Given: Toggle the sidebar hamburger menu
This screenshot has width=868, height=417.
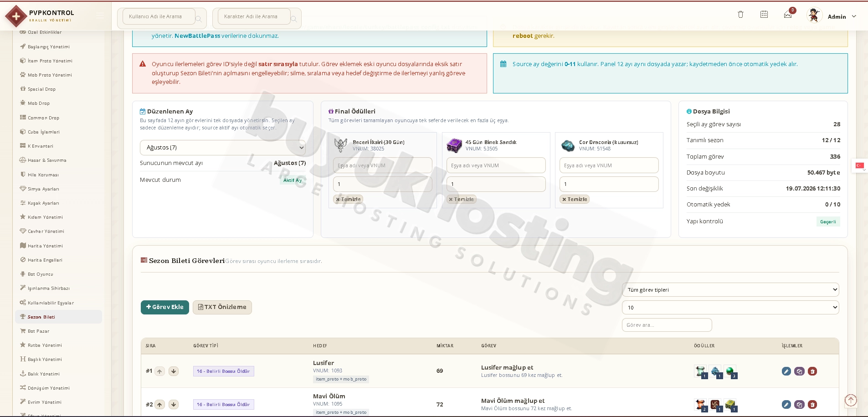Looking at the screenshot, I should tap(100, 16).
